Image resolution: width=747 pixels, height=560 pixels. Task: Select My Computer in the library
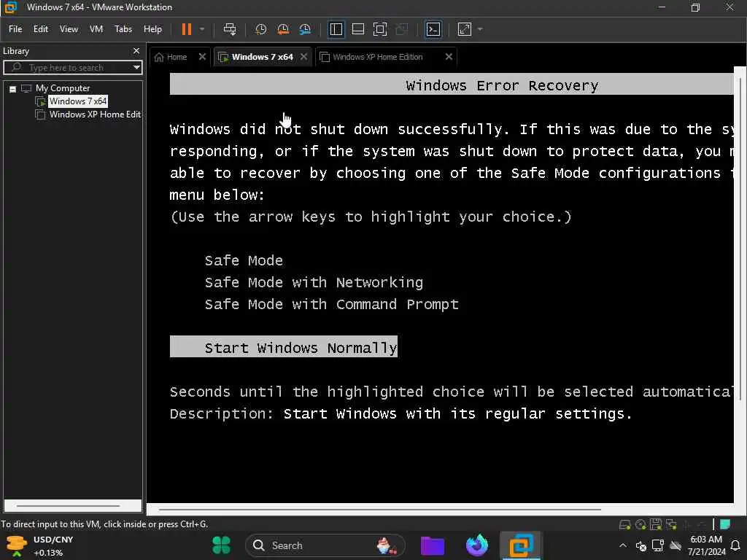click(x=63, y=88)
